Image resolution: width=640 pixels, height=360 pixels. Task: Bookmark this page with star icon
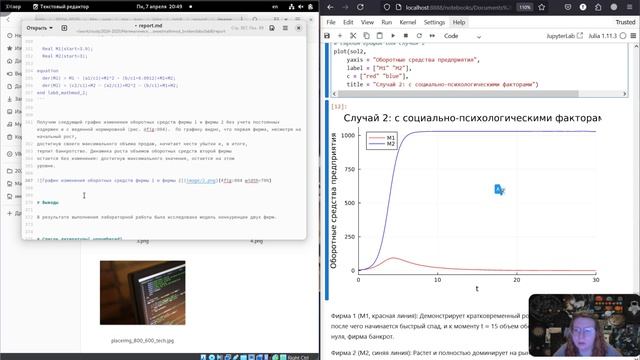(542, 7)
